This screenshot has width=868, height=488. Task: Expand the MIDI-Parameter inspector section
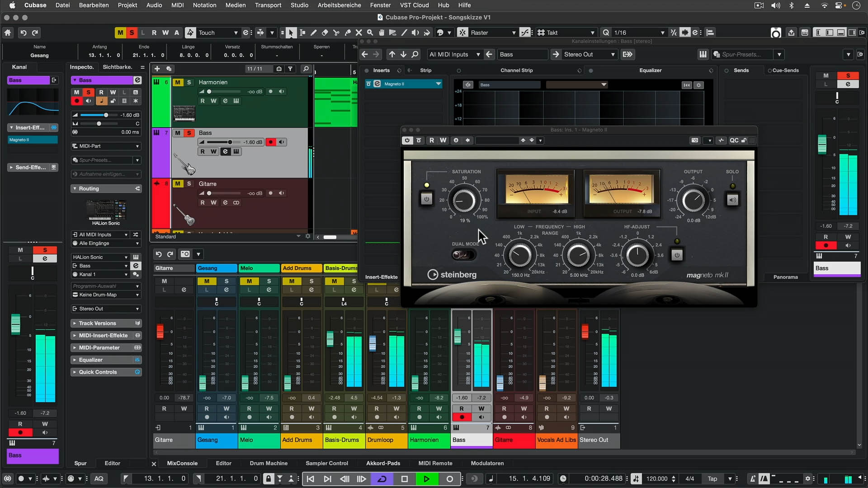pyautogui.click(x=106, y=348)
